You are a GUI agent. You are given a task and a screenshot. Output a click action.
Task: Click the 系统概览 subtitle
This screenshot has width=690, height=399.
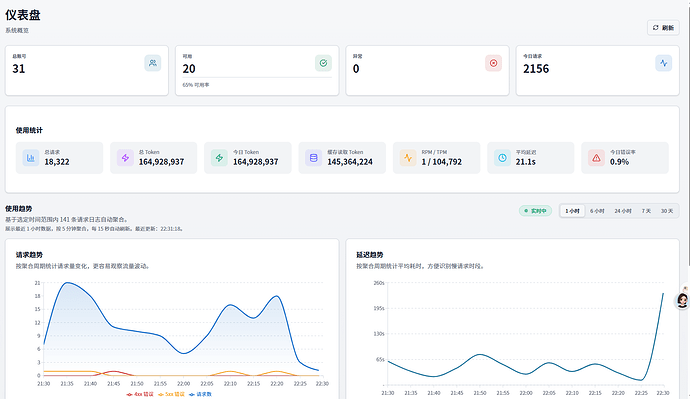17,30
